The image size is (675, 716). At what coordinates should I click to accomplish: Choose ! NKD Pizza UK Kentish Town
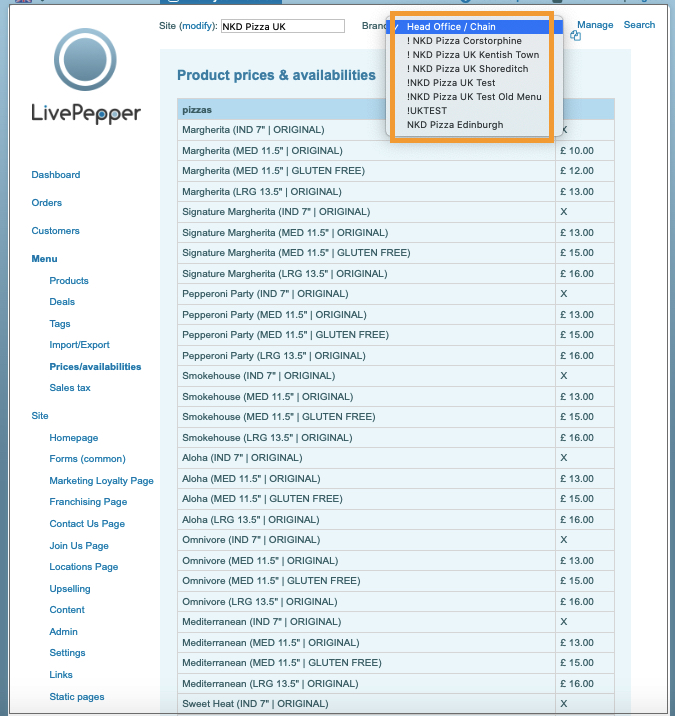click(473, 55)
